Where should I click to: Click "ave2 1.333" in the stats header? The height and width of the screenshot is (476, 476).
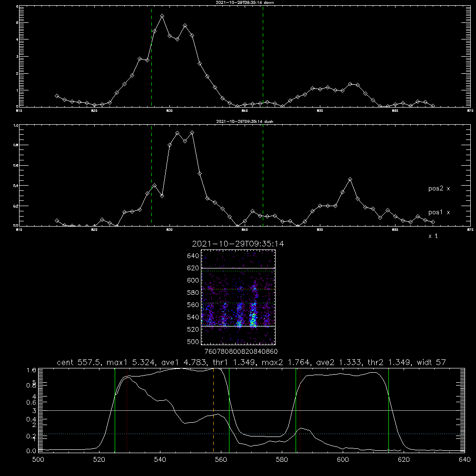point(338,362)
